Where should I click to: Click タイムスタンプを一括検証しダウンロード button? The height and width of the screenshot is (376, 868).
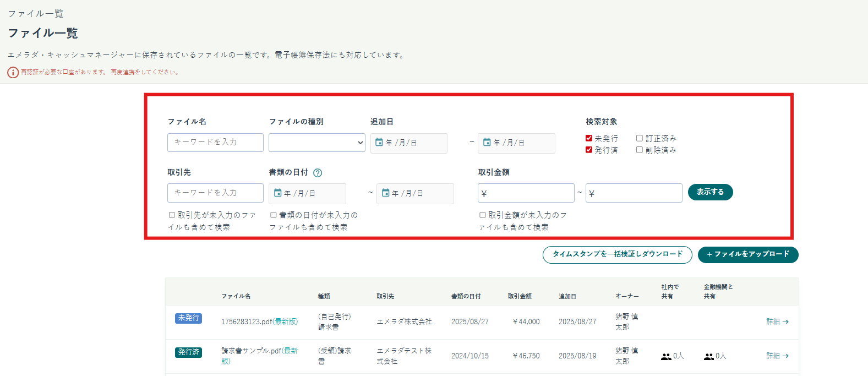point(618,255)
